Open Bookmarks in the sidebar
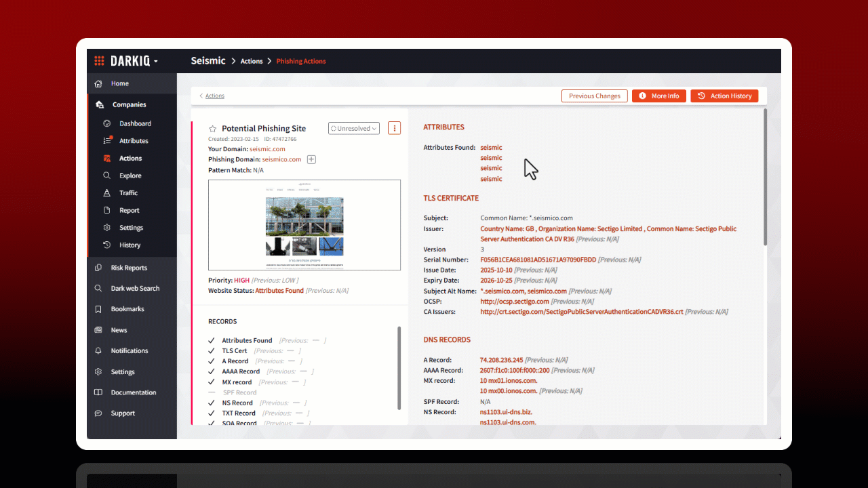868x488 pixels. [x=127, y=309]
